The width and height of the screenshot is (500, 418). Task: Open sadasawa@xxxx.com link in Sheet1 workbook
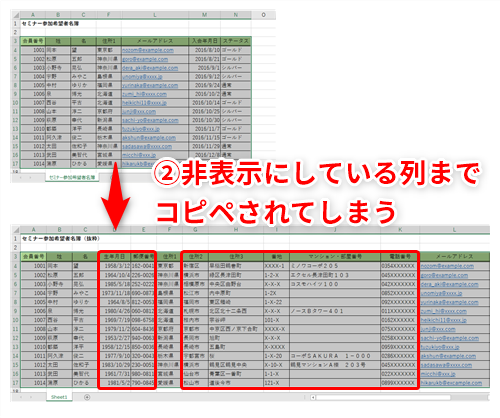tap(446, 365)
